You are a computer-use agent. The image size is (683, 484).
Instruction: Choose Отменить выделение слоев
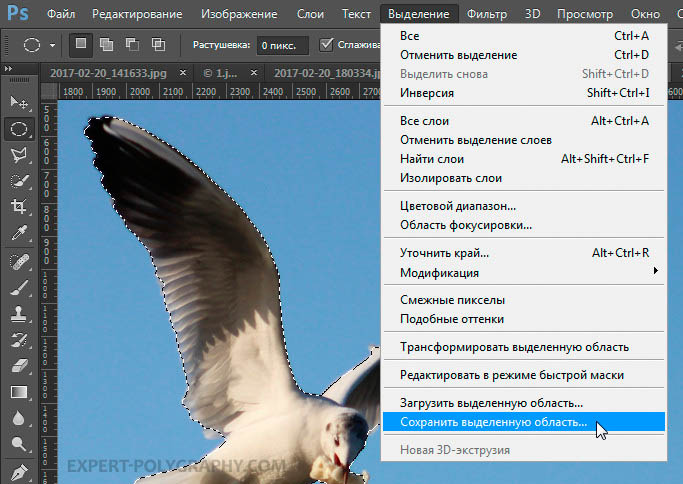(x=524, y=140)
